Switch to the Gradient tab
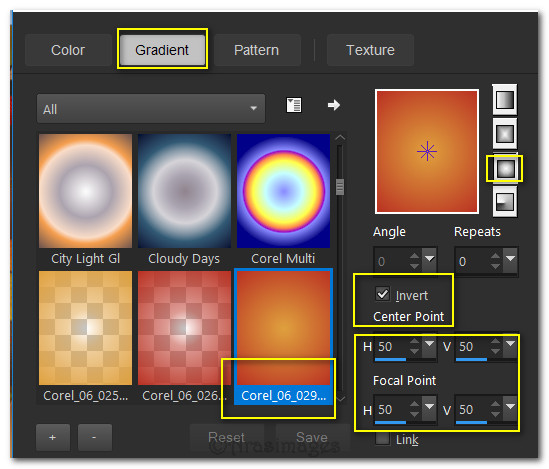This screenshot has width=549, height=469. click(x=162, y=49)
